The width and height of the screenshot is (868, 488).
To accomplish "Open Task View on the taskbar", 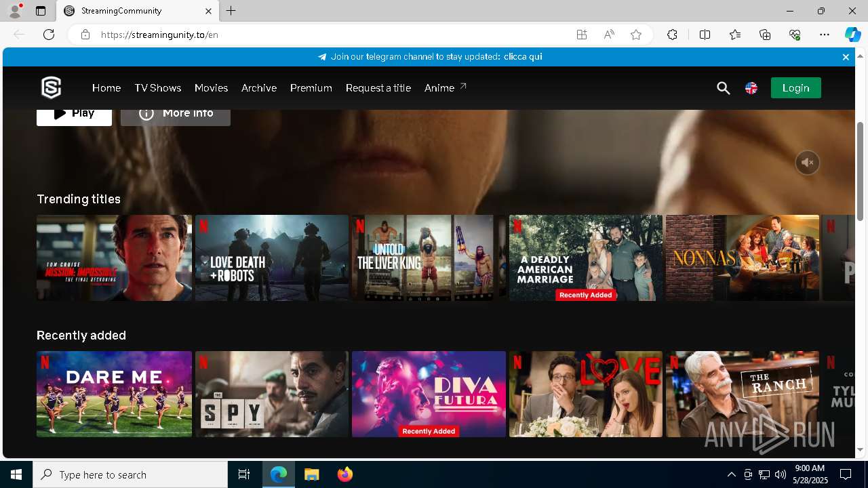I will (244, 474).
